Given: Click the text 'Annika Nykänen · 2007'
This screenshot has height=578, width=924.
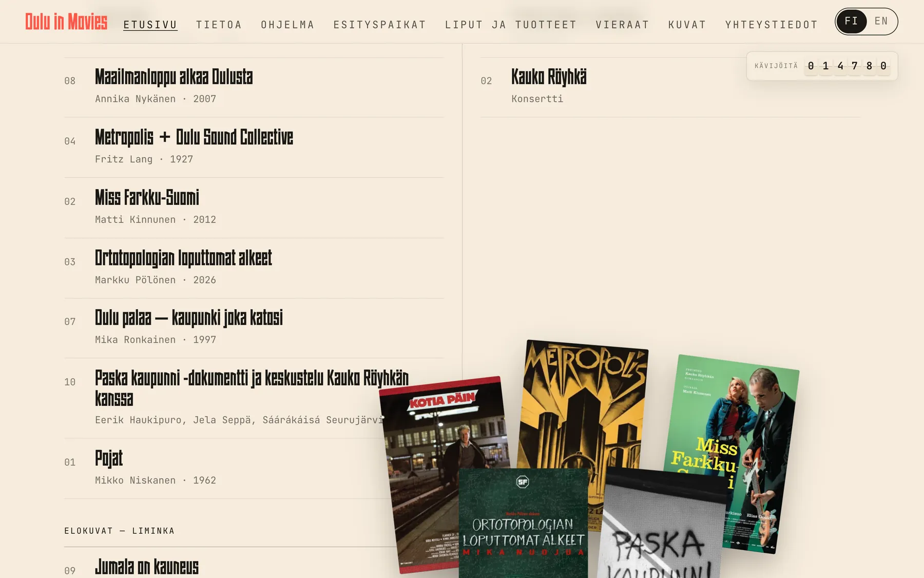Looking at the screenshot, I should (156, 99).
